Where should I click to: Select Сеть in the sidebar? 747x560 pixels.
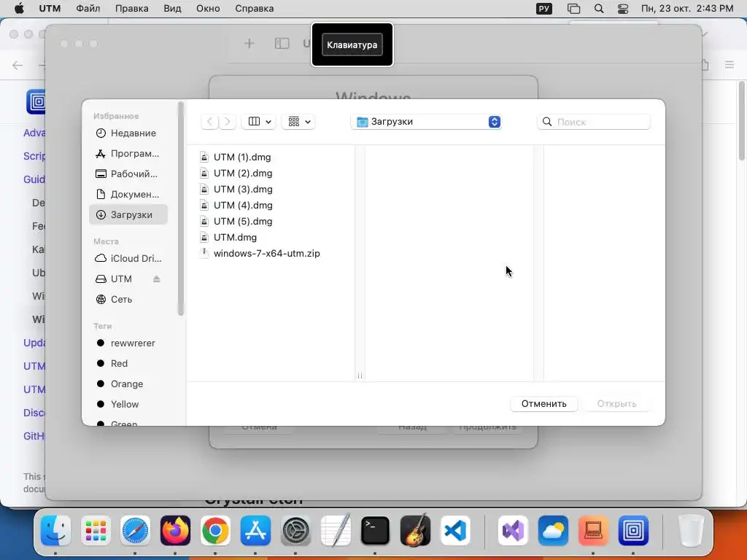point(128,300)
